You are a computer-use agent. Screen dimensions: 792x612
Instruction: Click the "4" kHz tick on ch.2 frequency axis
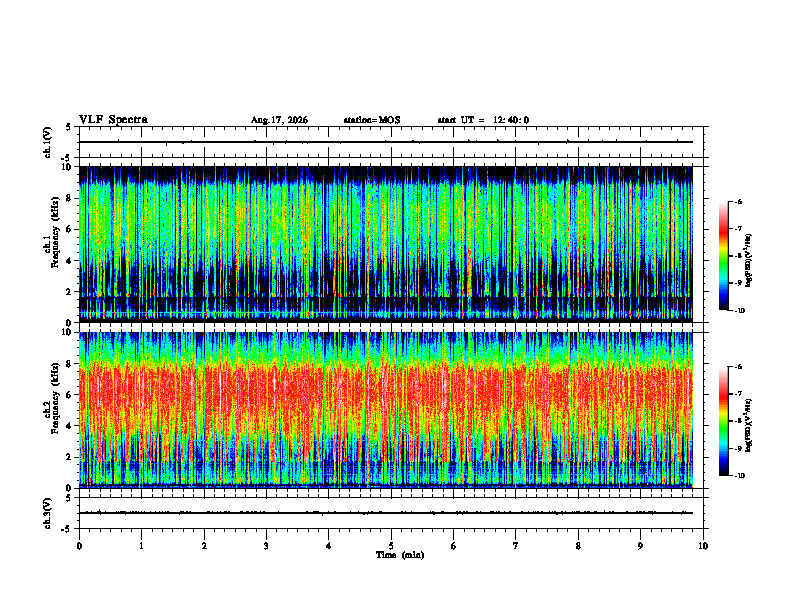pyautogui.click(x=70, y=426)
